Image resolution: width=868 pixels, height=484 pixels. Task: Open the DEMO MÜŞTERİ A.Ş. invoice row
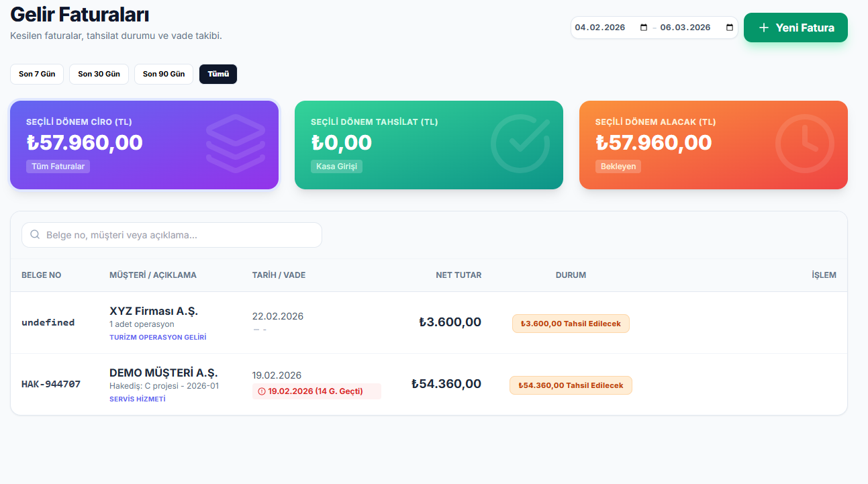tap(163, 373)
